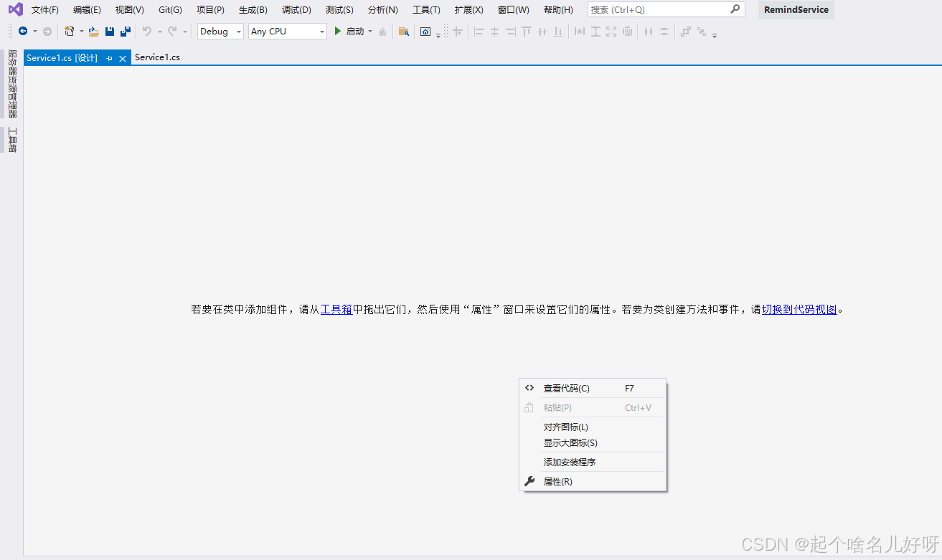Screen dimensions: 942x560
Task: Click the 工具箱 hyperlink in designer text
Action: (x=336, y=310)
